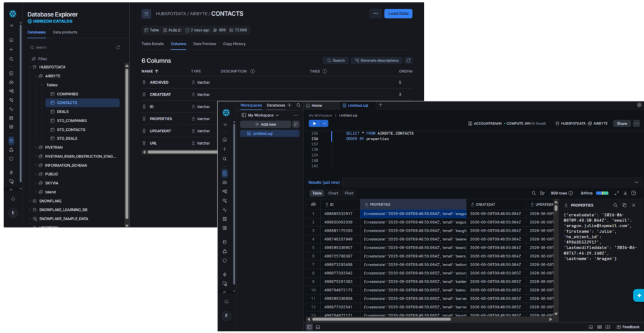Sort columns by the NAME header

point(150,72)
